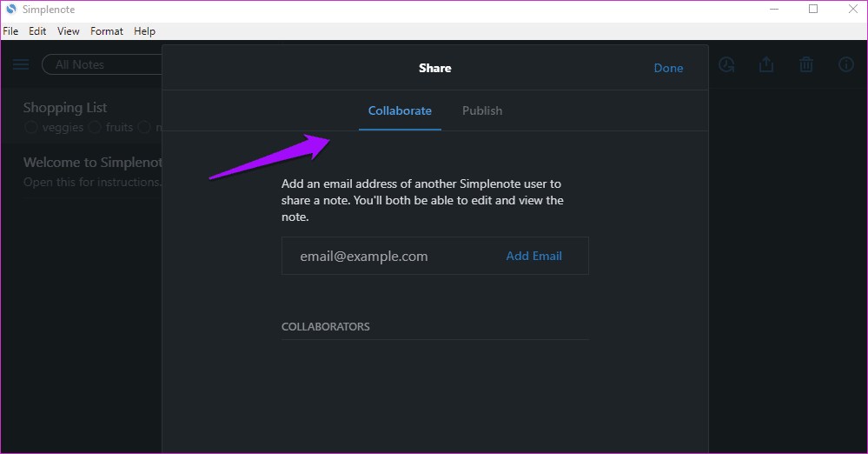Open the Edit menu

coord(37,31)
